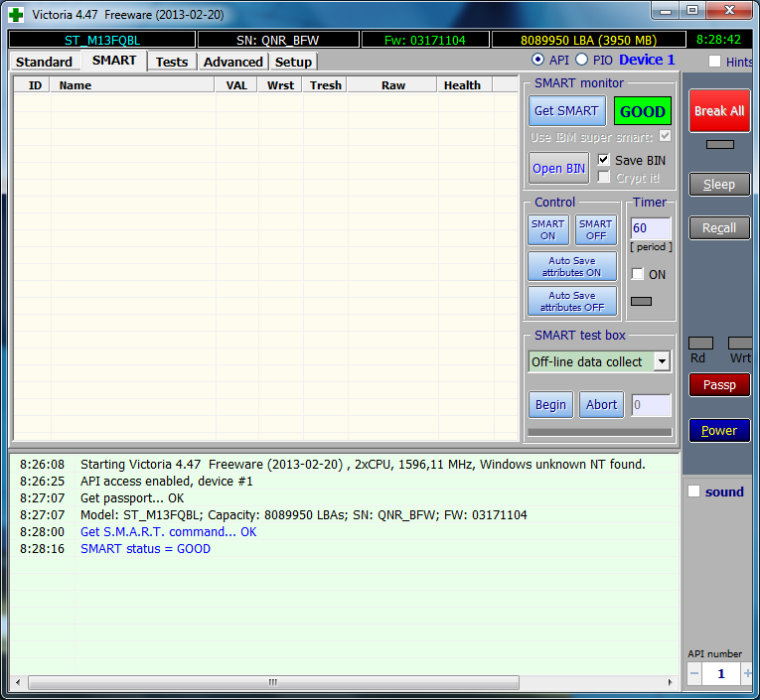The width and height of the screenshot is (760, 700).
Task: Click the indicator lamp under Break All
Action: click(720, 144)
